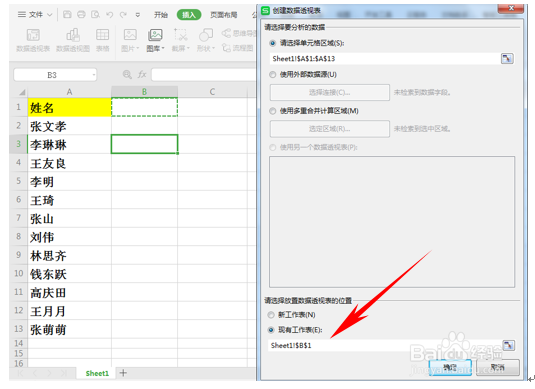Choose the 现有工作表(E) radio option
The height and width of the screenshot is (389, 535).
pos(271,330)
